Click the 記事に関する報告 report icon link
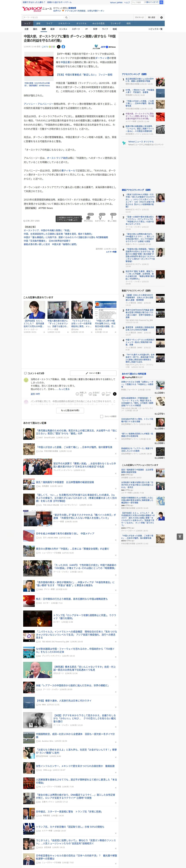 [x=31, y=221]
